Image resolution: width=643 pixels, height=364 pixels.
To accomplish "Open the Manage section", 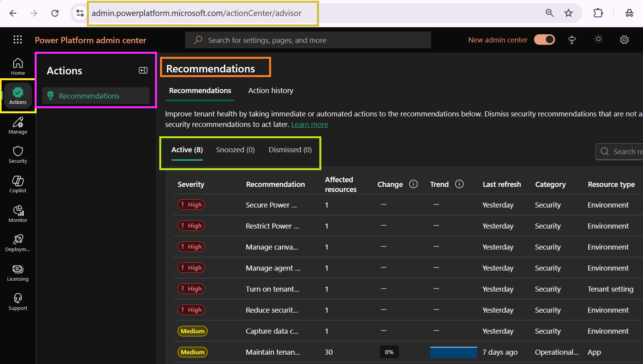I will tap(18, 125).
